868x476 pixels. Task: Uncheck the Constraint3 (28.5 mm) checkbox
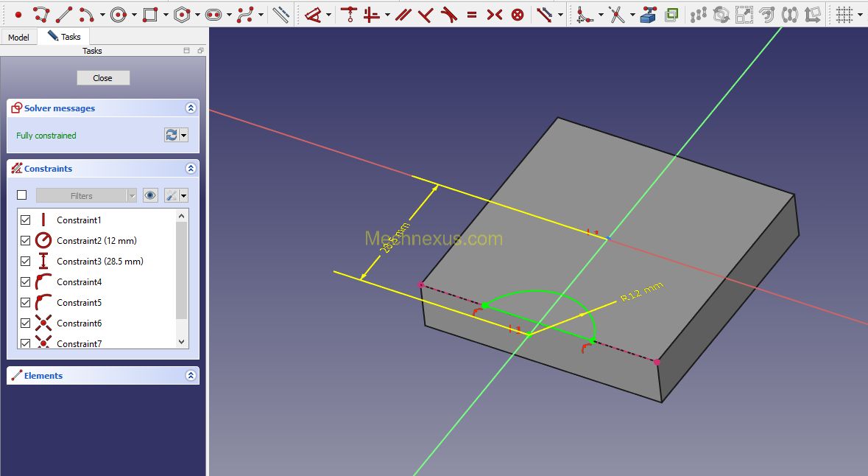(26, 261)
